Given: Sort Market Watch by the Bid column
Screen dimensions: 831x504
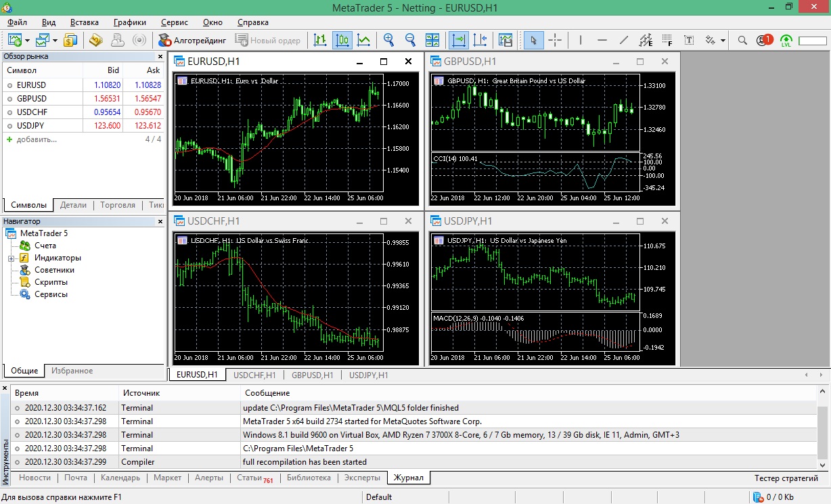Looking at the screenshot, I should coord(104,70).
